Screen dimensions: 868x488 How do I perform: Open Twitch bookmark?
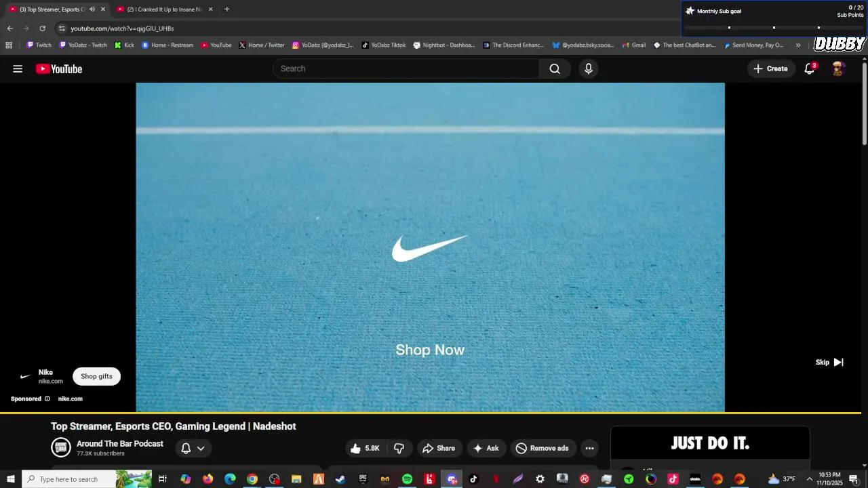point(39,45)
